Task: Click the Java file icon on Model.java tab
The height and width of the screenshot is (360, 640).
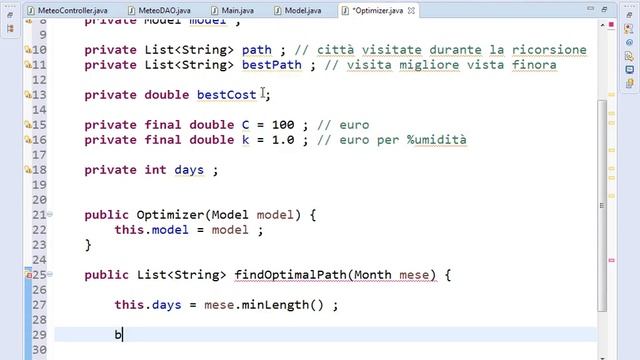Action: tap(278, 11)
